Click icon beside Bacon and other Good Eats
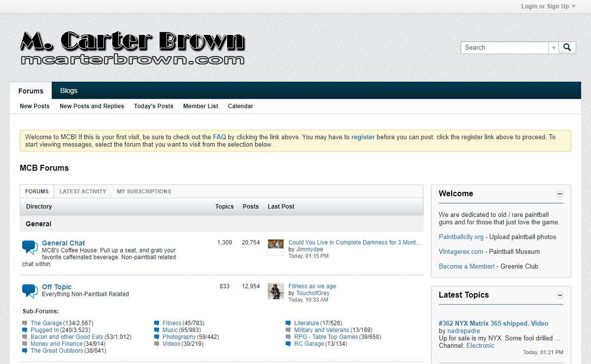591x364 pixels. coord(25,337)
